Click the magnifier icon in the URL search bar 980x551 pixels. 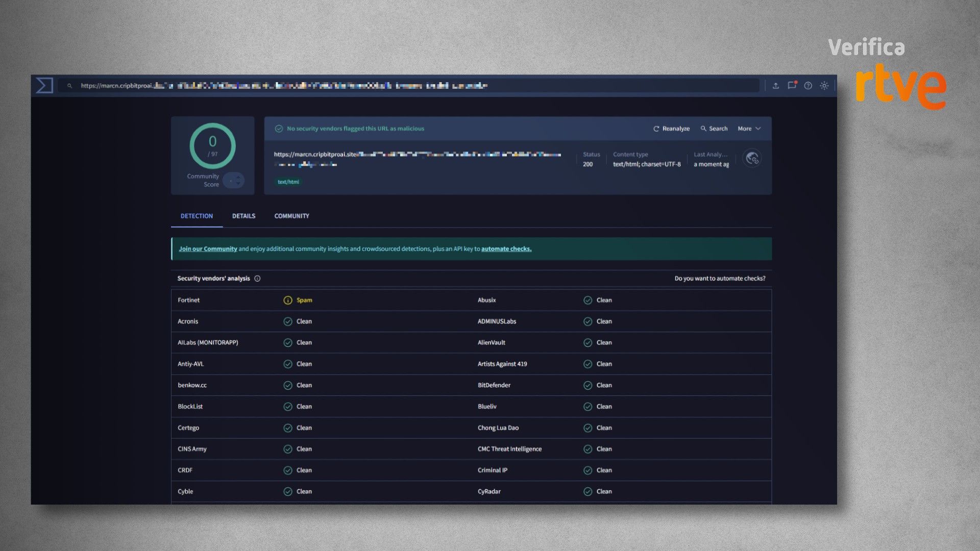click(69, 86)
